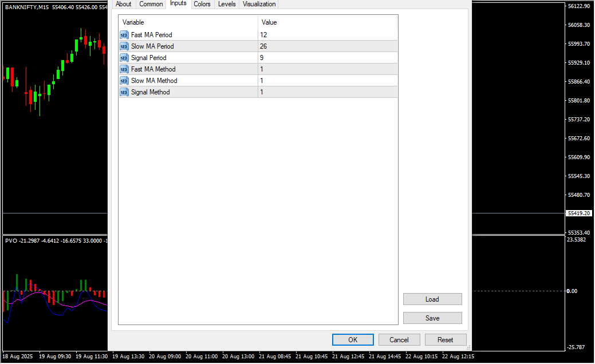The height and width of the screenshot is (364, 595).
Task: Open the Levels tab
Action: point(227,4)
